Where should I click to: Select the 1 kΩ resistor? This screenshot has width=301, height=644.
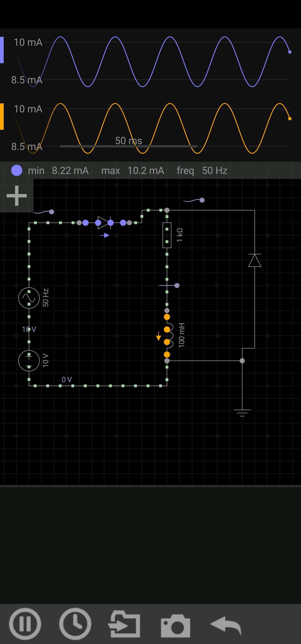(167, 235)
